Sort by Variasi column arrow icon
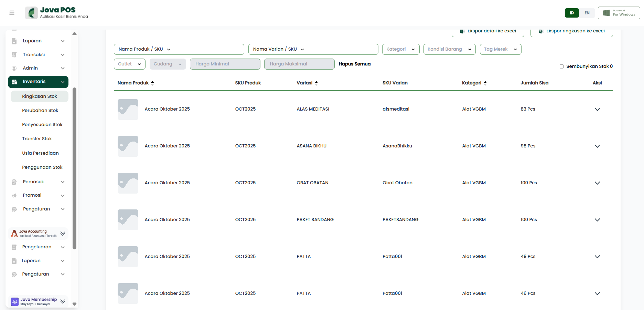The width and height of the screenshot is (644, 310). click(316, 83)
